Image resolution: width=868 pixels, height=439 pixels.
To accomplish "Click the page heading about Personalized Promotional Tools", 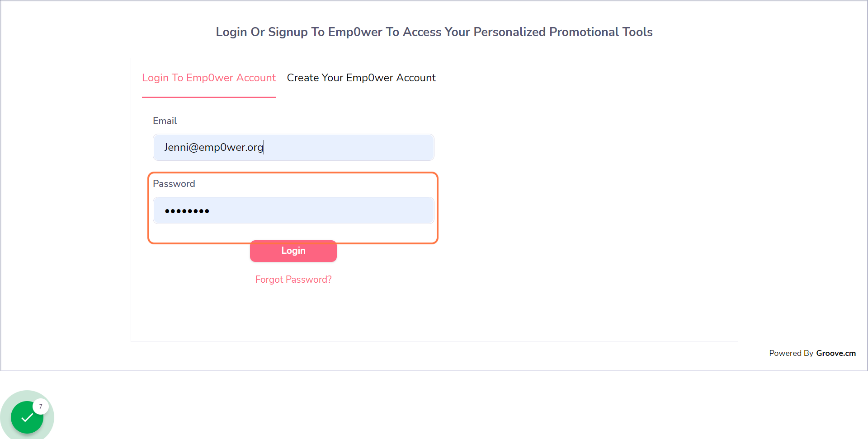I will tap(434, 32).
